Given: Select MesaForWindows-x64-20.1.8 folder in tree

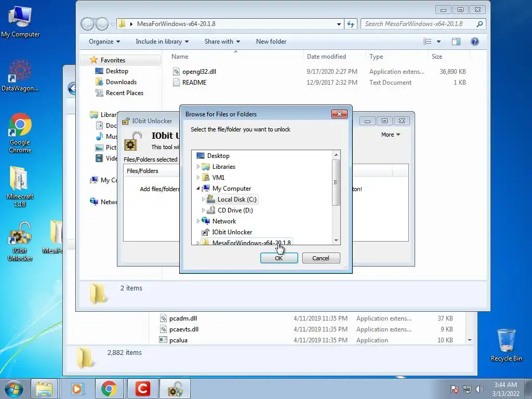Looking at the screenshot, I should point(251,242).
